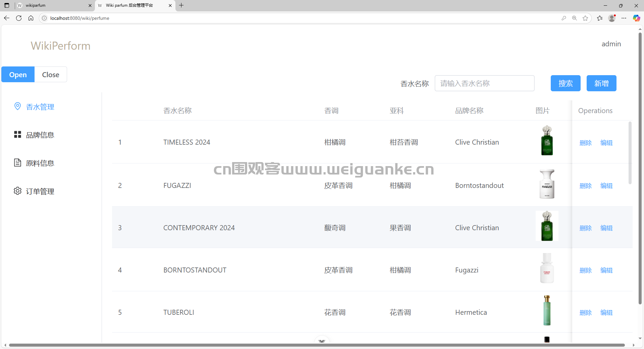The image size is (644, 349).
Task: Open 香水管理 in the sidebar
Action: (x=40, y=107)
